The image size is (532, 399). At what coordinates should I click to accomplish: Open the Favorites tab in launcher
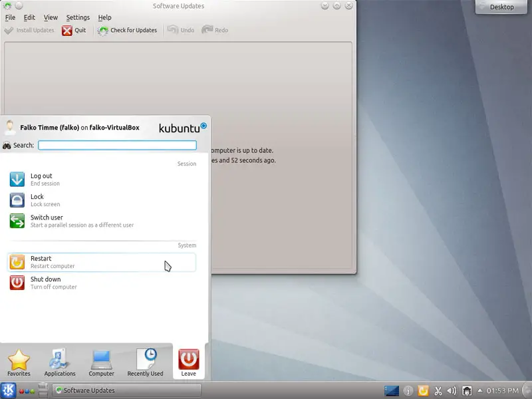[x=19, y=362]
